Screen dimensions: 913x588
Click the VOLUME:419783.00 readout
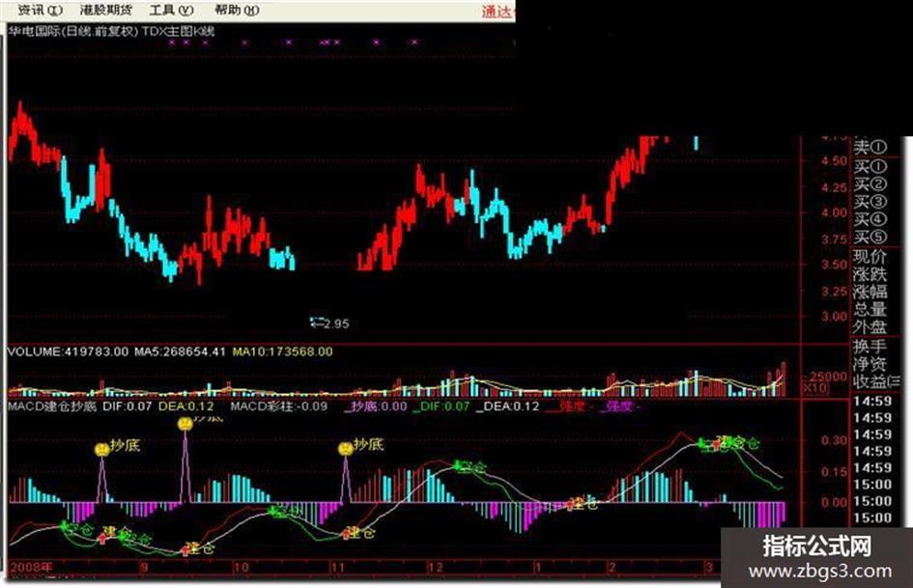point(68,351)
